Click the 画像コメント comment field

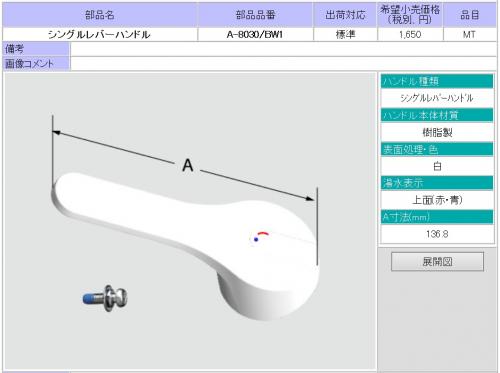click(283, 63)
